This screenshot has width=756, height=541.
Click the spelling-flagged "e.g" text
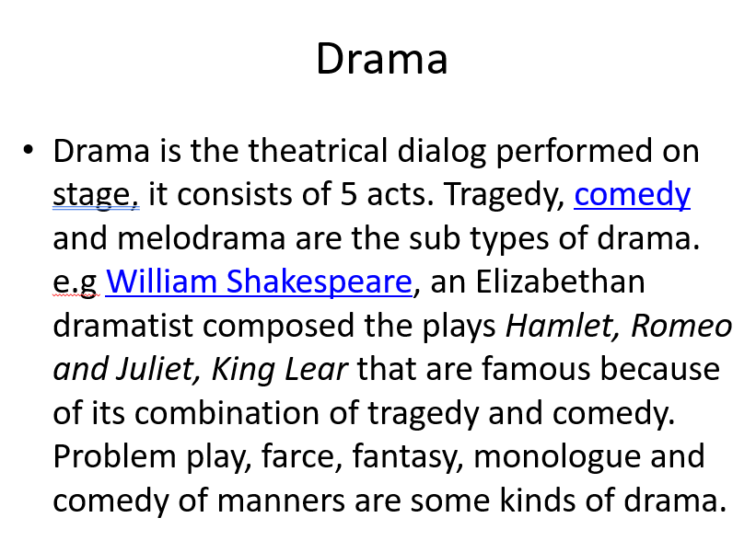(x=75, y=282)
